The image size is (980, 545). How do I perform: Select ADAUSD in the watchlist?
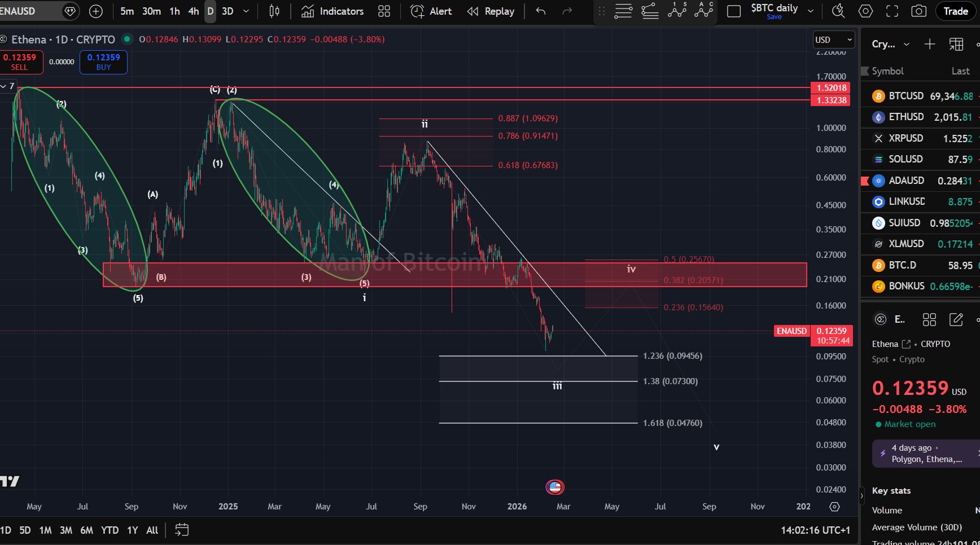(x=920, y=181)
